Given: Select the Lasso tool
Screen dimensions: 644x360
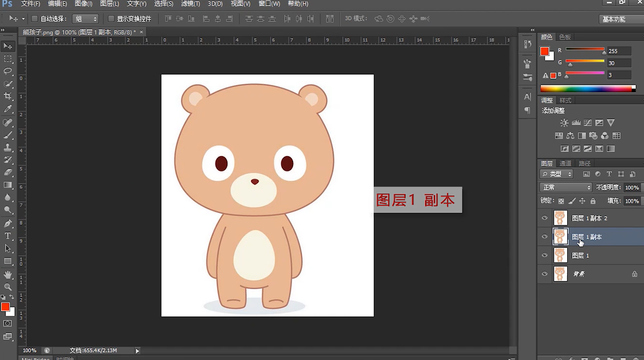Looking at the screenshot, I should click(x=8, y=71).
